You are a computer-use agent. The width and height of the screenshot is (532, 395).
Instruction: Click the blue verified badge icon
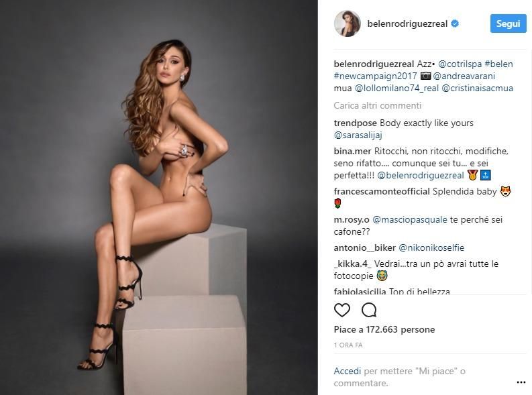(455, 23)
